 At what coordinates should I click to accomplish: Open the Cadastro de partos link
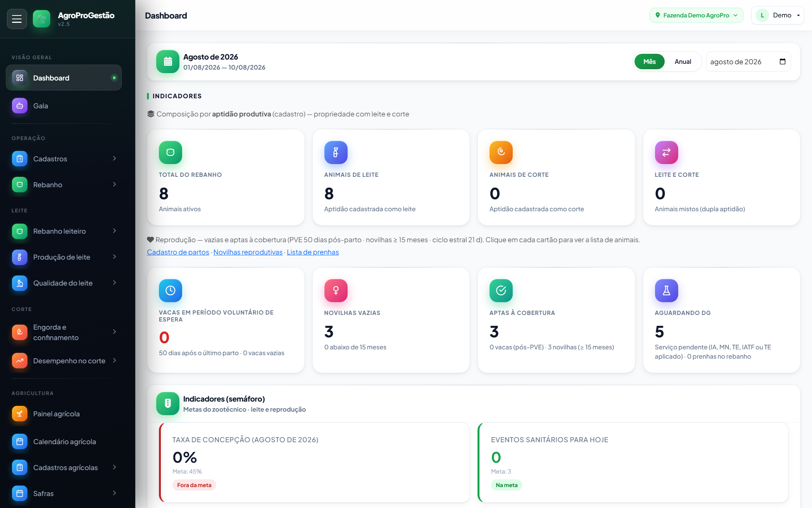click(x=178, y=252)
